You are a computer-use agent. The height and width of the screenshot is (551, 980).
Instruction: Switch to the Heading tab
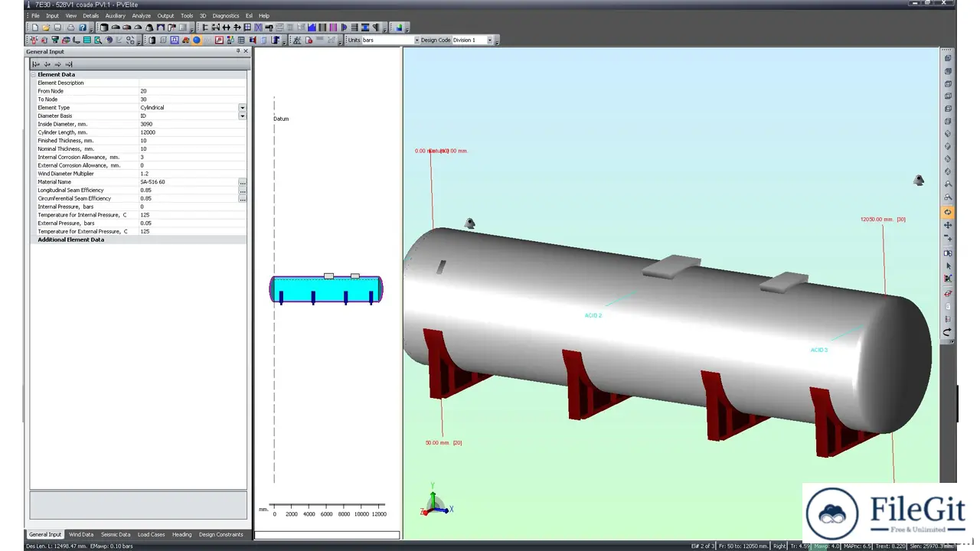point(181,534)
